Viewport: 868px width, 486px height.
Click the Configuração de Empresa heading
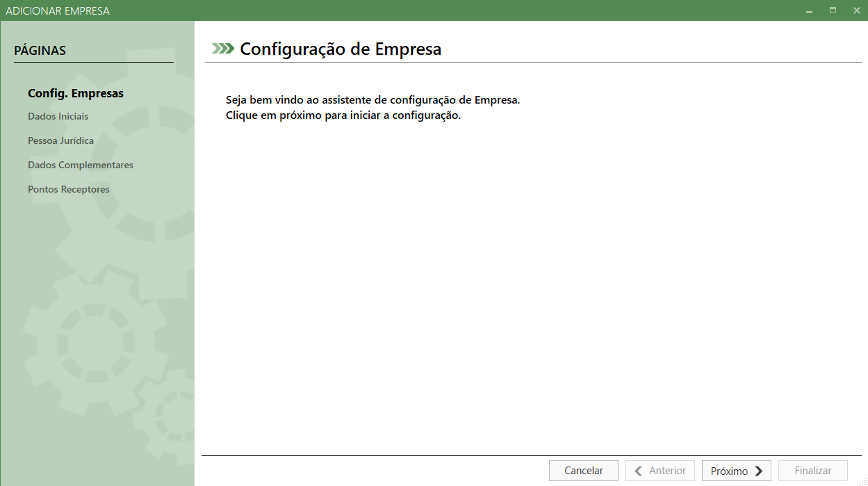[x=341, y=49]
